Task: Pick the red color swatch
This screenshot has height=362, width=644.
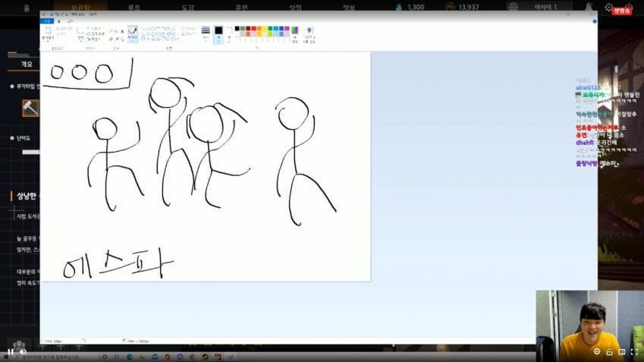Action: pos(253,28)
